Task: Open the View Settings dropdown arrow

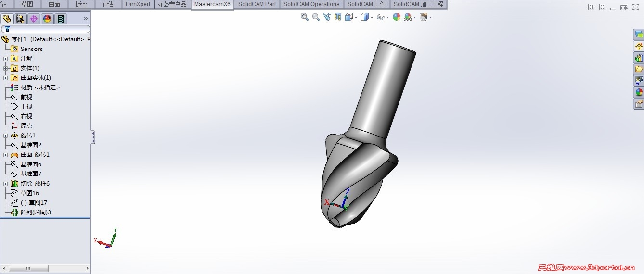Action: pyautogui.click(x=430, y=17)
